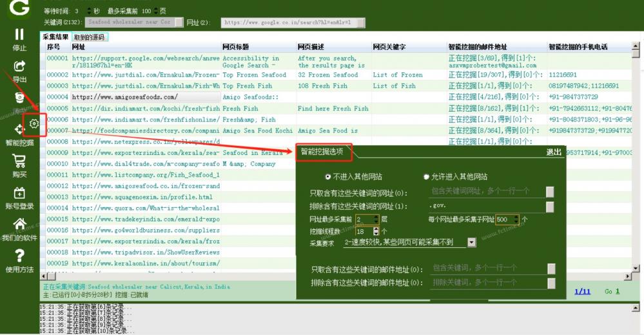This screenshot has height=335, width=644.
Task: Click the export icon labeled 导出
Action: coord(19,65)
